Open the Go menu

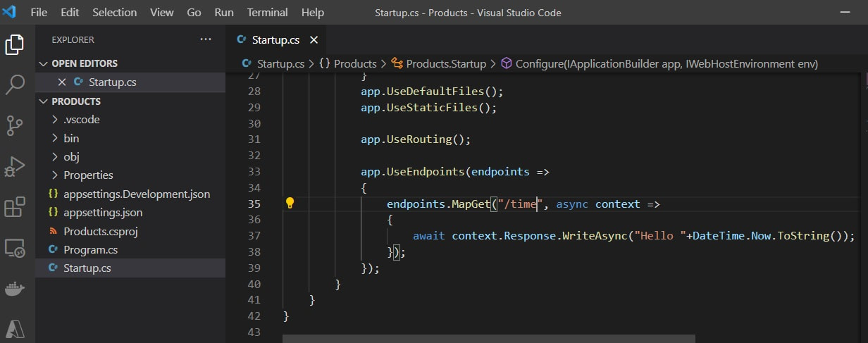[x=194, y=12]
